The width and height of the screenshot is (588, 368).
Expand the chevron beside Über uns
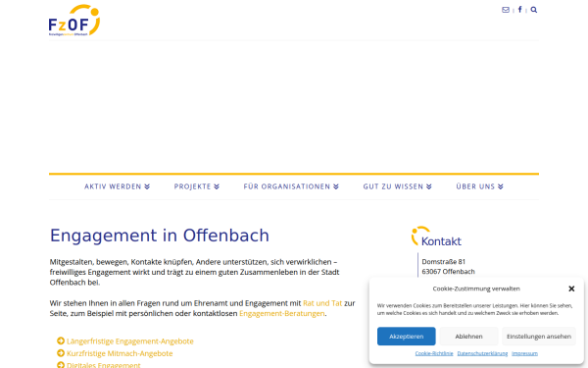tap(501, 186)
